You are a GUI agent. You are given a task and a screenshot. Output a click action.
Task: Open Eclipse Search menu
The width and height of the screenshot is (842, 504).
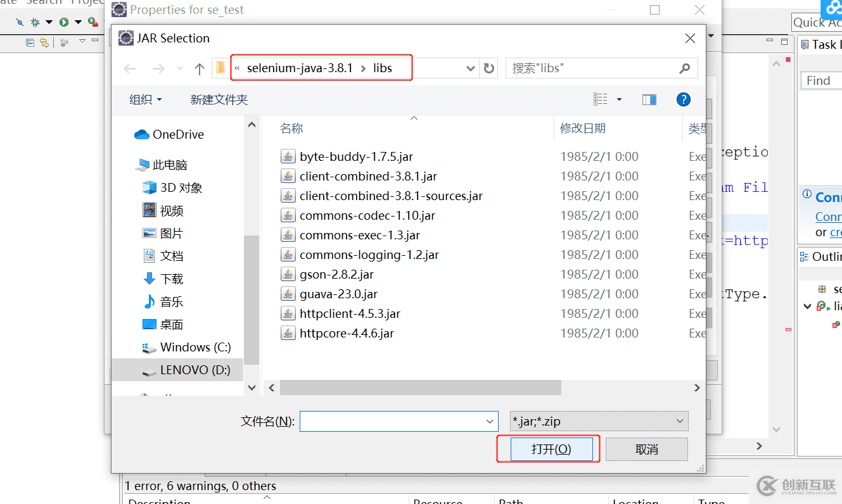click(44, 3)
